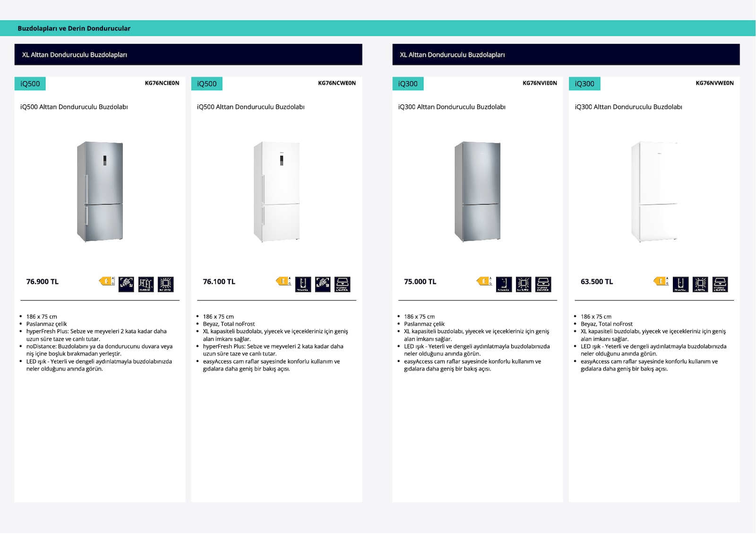Click the energy class E label for KG76NVWE0N
This screenshot has width=756, height=534.
click(x=661, y=281)
